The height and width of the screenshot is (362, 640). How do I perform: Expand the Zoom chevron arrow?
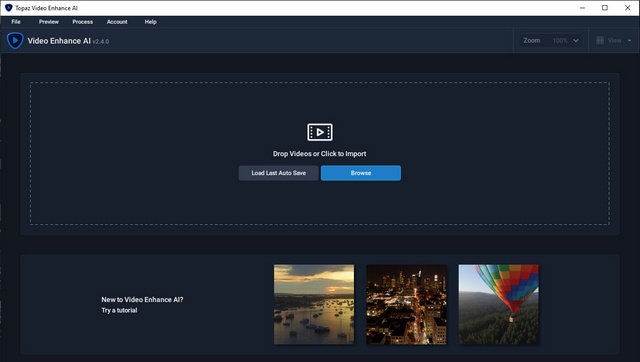tap(576, 40)
